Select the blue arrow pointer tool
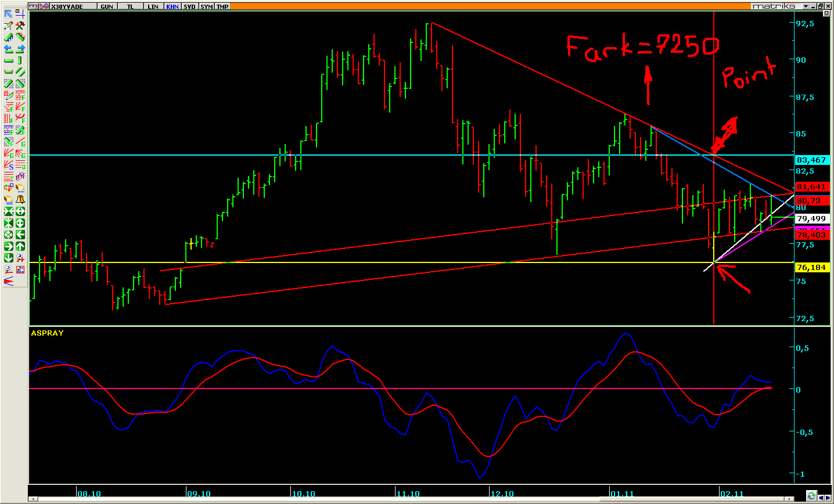Image resolution: width=834 pixels, height=504 pixels. coord(9,14)
